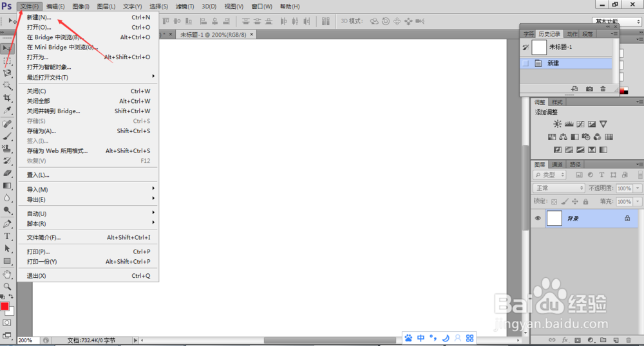Toggle lock position

(x=575, y=201)
